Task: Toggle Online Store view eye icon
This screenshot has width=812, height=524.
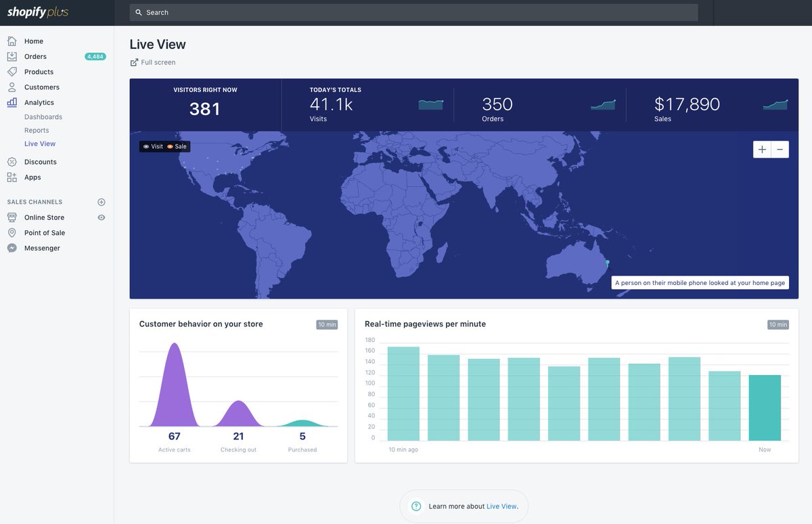Action: point(101,217)
